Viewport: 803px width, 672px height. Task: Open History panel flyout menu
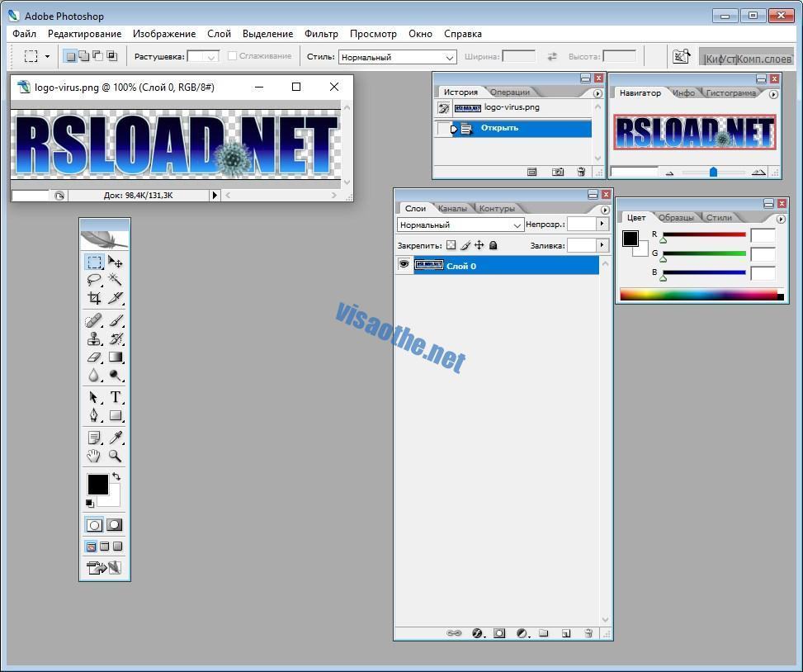click(598, 94)
